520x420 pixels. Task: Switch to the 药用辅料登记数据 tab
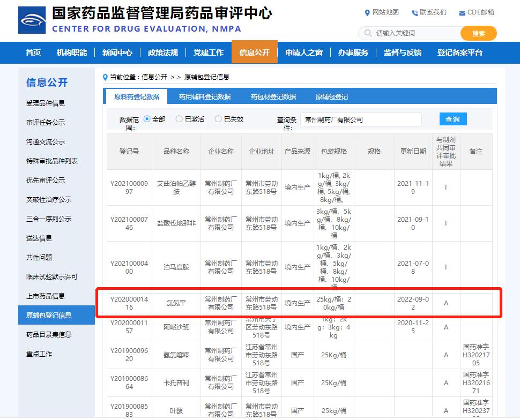(x=205, y=97)
